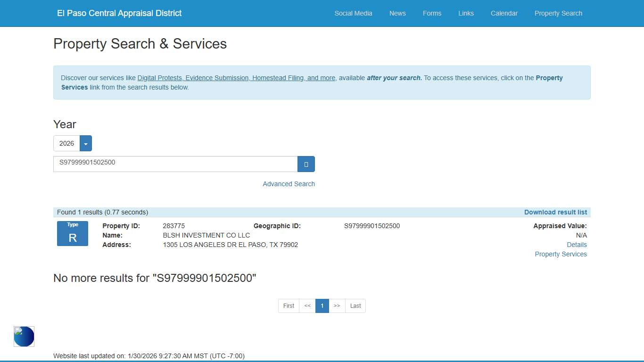Open the News navigation item

(397, 13)
